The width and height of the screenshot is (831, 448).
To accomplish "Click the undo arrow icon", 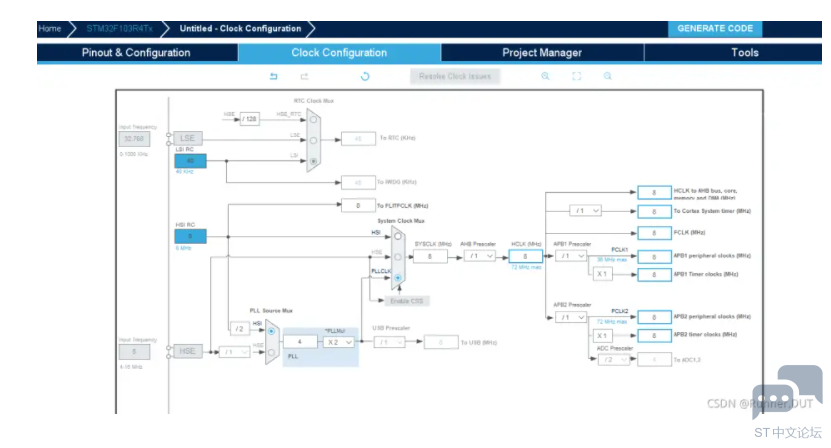I will tap(273, 76).
